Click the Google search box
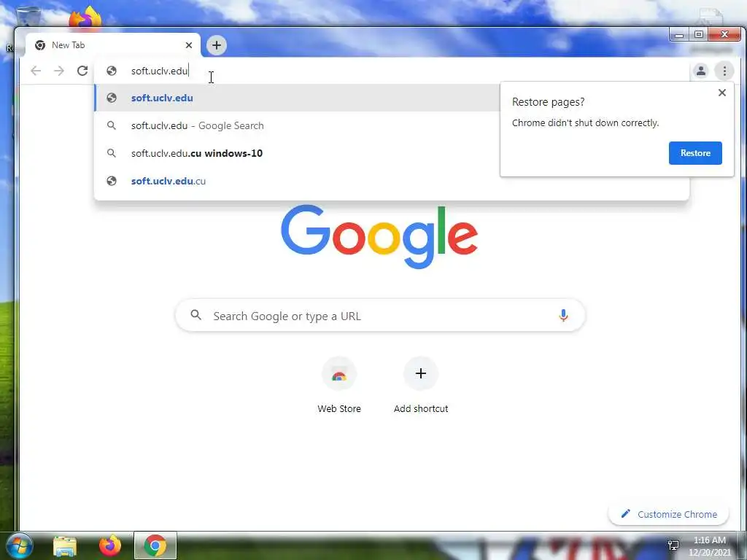Image resolution: width=747 pixels, height=560 pixels. [380, 315]
